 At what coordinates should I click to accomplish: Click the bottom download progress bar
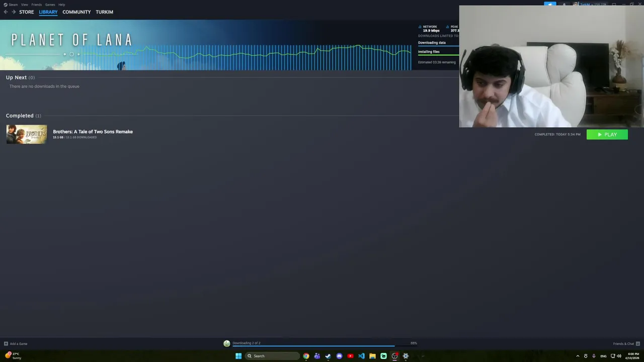325,346
